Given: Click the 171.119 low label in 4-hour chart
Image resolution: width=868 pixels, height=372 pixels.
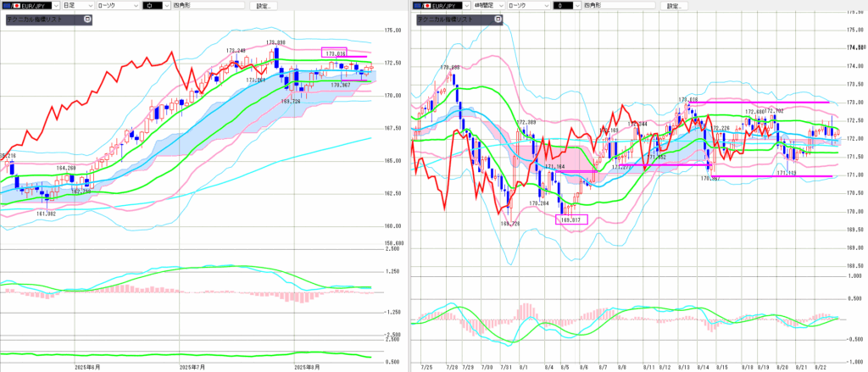Looking at the screenshot, I should (x=787, y=173).
